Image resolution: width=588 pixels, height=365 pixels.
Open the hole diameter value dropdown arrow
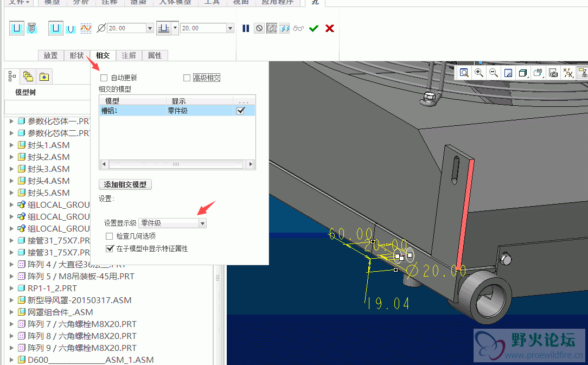[150, 28]
